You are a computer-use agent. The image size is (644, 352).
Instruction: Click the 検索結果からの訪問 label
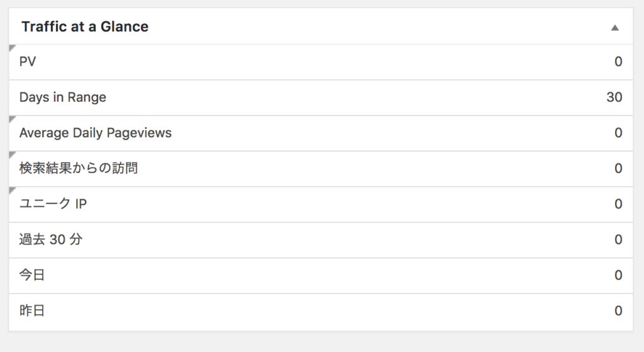tap(78, 168)
